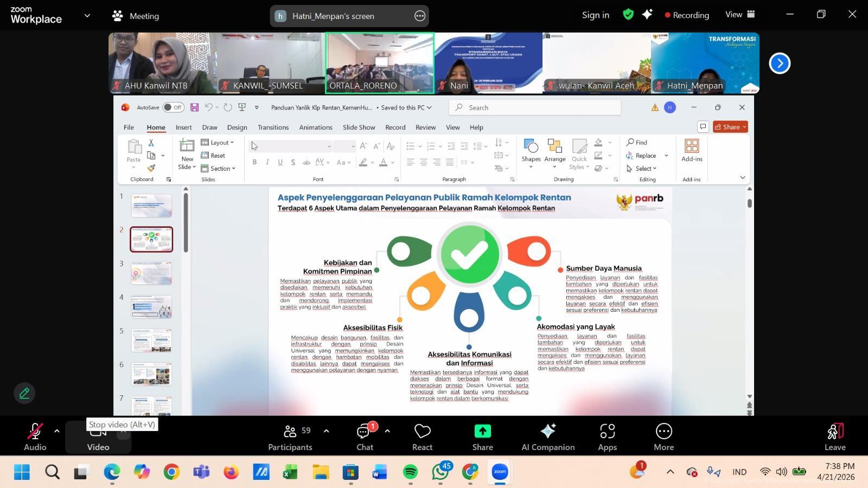Expand the audio options arrow next to Audio

click(x=56, y=431)
